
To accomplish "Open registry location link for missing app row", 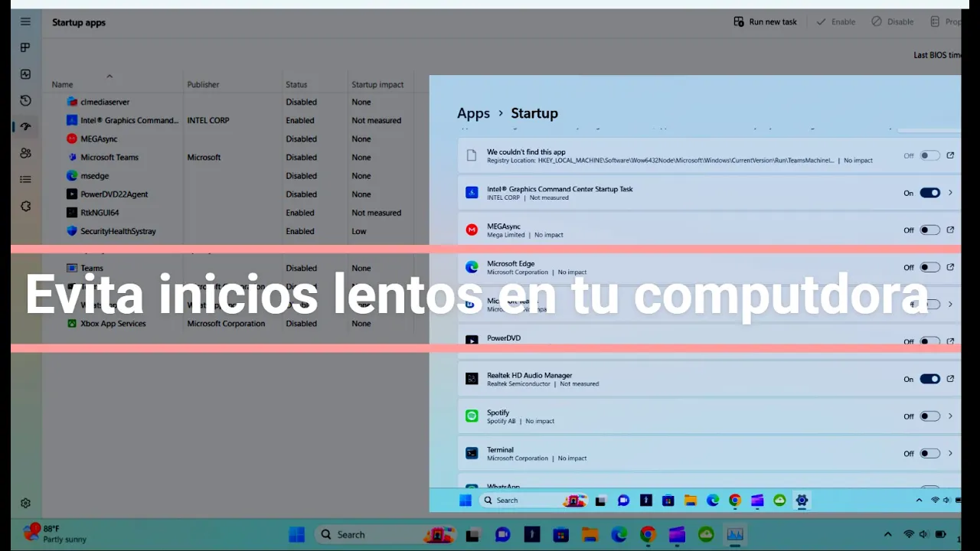I will [950, 155].
